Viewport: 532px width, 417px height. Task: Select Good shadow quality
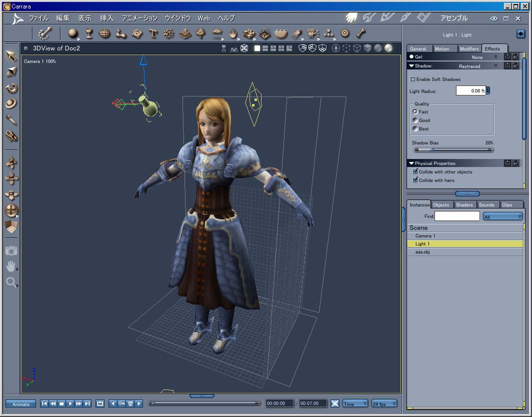(415, 120)
